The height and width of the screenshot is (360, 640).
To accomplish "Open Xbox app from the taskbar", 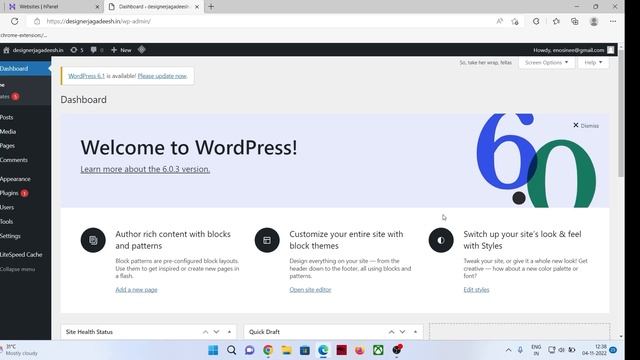I will point(378,350).
